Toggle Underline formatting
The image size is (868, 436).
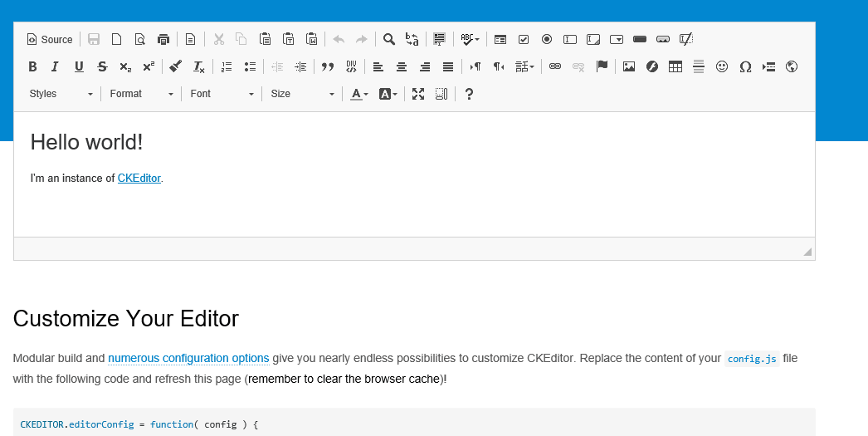point(79,67)
